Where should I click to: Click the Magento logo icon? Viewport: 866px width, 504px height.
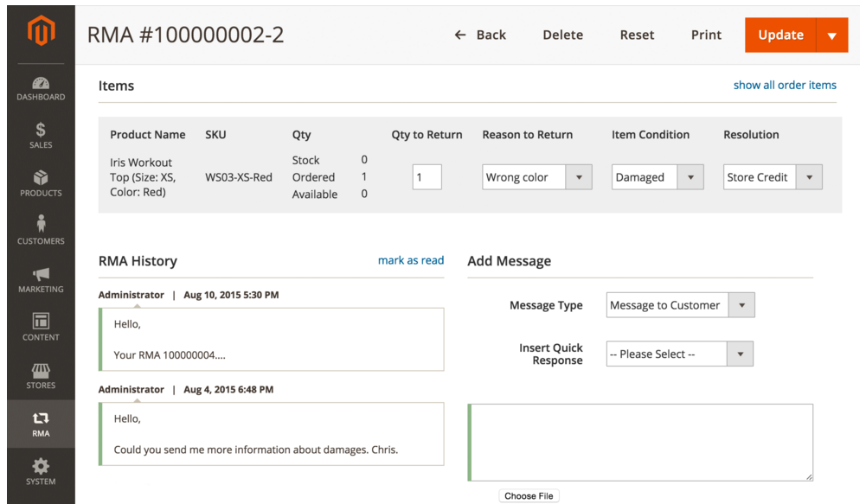click(x=41, y=32)
